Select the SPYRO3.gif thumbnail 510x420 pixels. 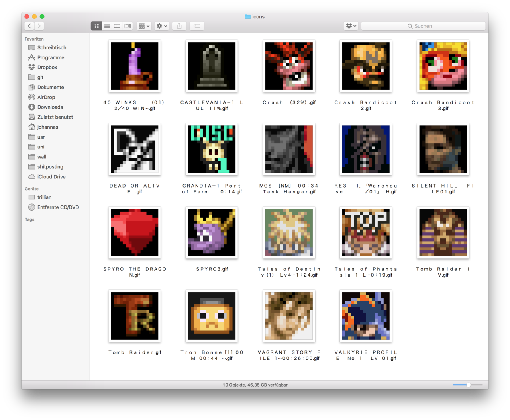coord(212,232)
